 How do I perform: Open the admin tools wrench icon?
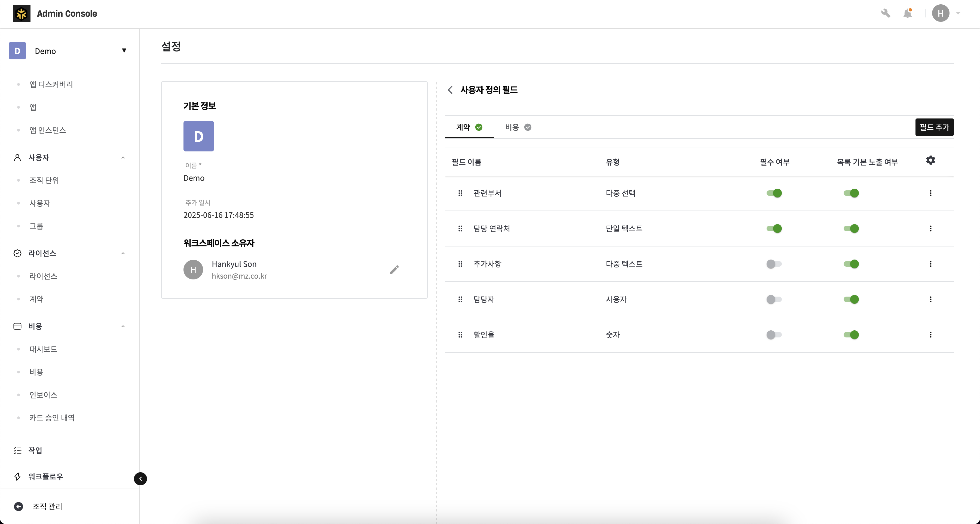(886, 13)
